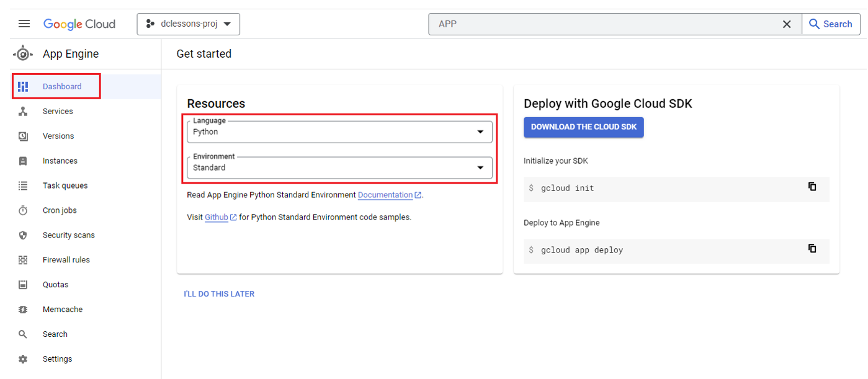Viewport: 868px width, 379px height.
Task: Clear the search box with X icon
Action: [787, 24]
